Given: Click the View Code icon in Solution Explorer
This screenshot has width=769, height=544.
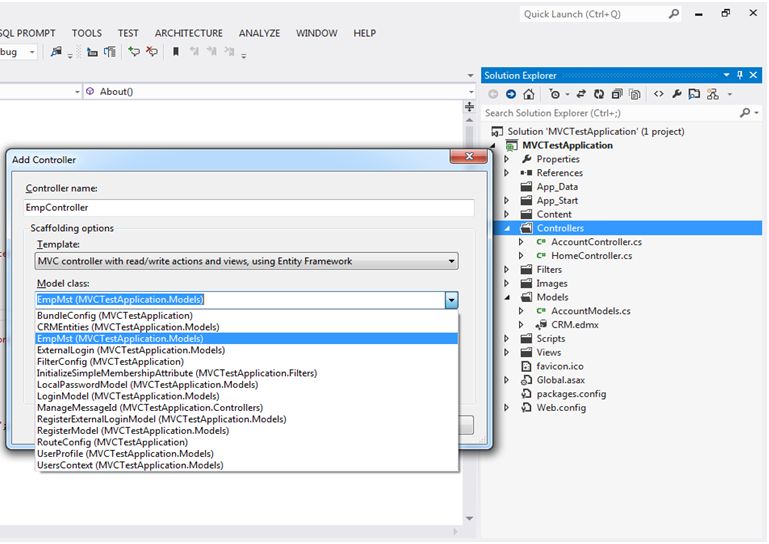Looking at the screenshot, I should click(658, 94).
